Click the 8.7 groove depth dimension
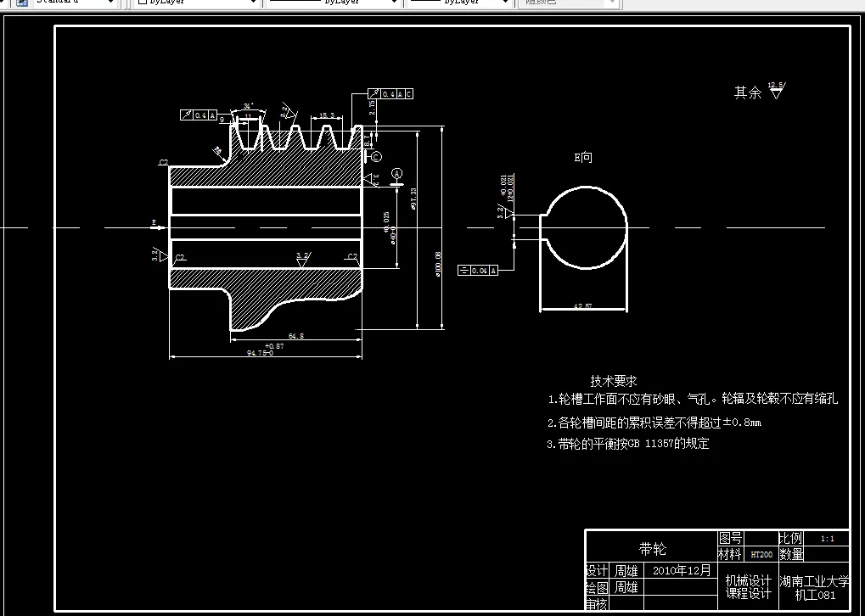The width and height of the screenshot is (865, 616). tap(368, 140)
